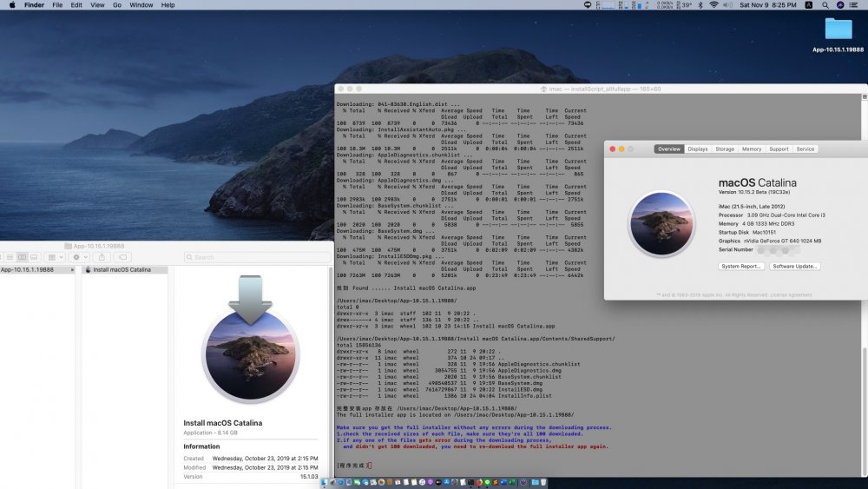Screen dimensions: 868x489
Task: Click the Finder Search field
Action: [x=257, y=257]
